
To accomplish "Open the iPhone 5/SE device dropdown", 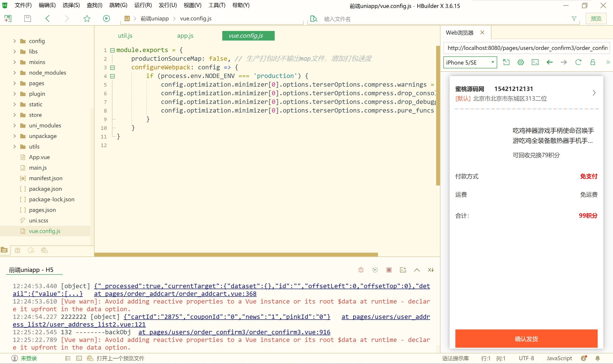I will click(x=470, y=62).
